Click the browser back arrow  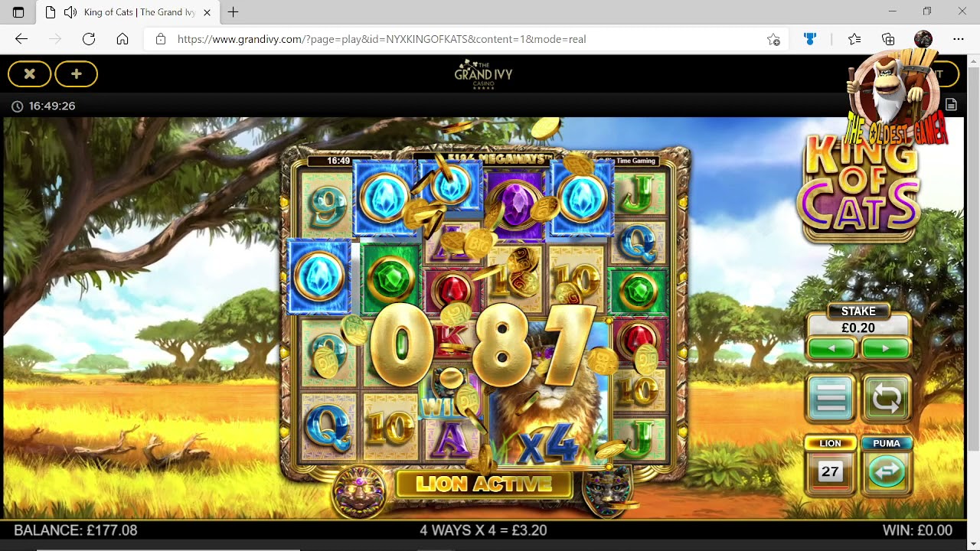[x=21, y=39]
